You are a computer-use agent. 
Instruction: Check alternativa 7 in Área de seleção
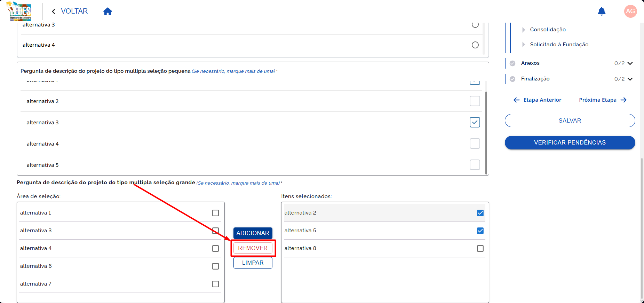click(x=216, y=284)
